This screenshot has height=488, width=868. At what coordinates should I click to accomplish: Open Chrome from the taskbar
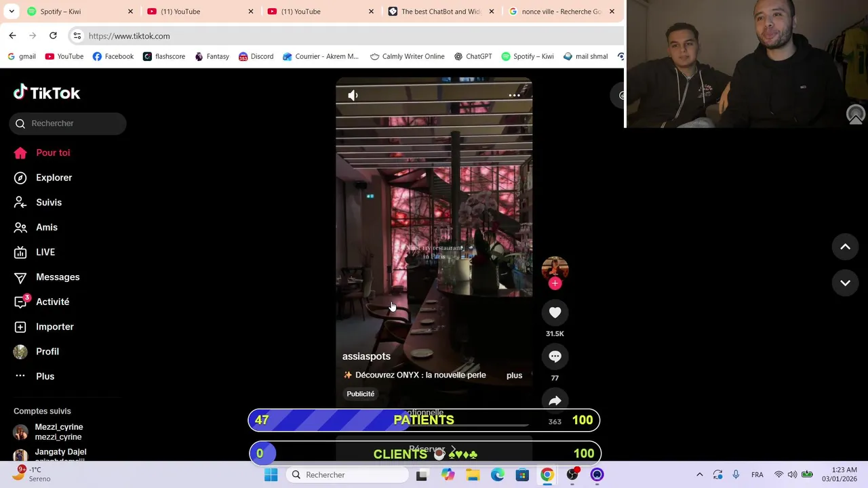(x=547, y=475)
